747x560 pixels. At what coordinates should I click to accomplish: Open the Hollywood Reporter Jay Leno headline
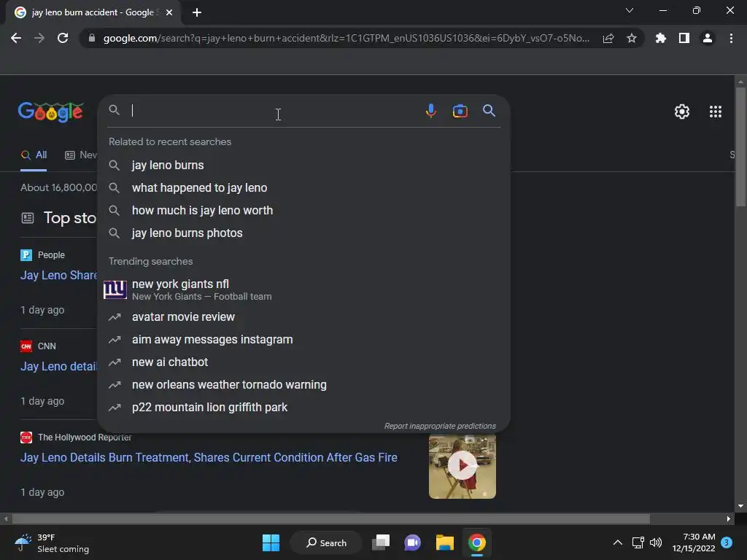click(x=209, y=457)
